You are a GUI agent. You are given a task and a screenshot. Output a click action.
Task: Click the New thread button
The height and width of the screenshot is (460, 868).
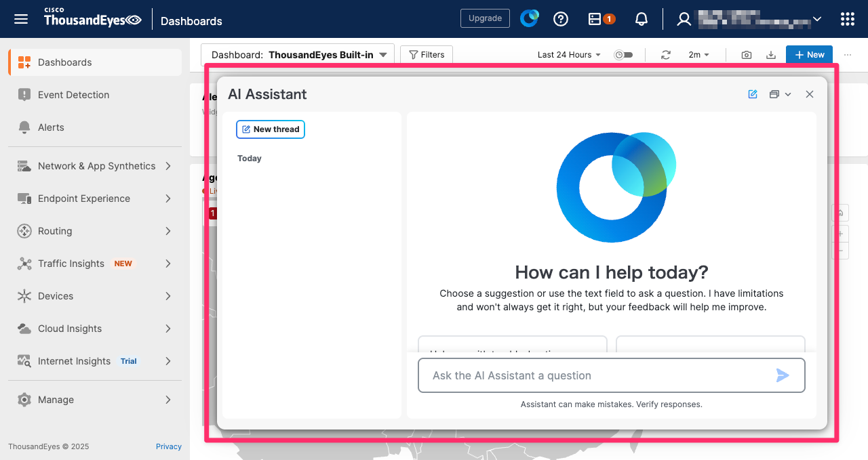[x=271, y=129]
